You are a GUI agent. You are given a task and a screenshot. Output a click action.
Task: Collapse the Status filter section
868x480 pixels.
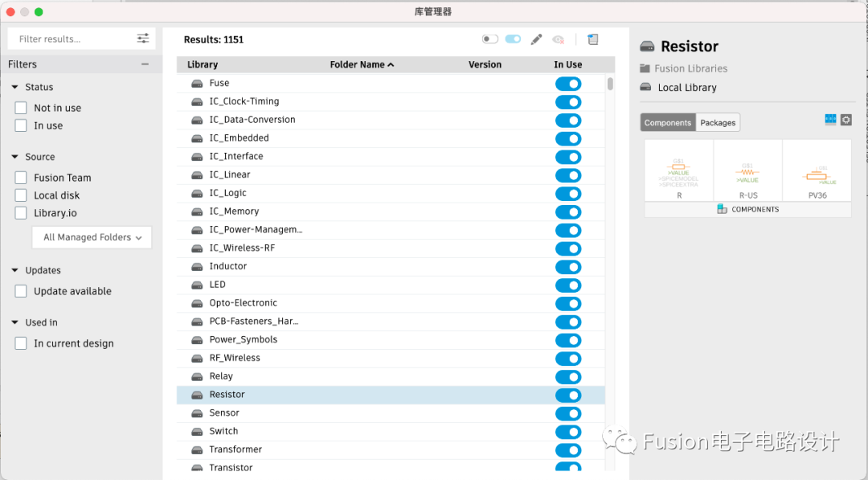15,87
